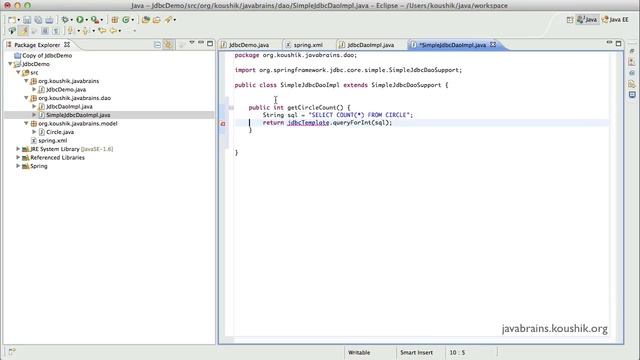The height and width of the screenshot is (360, 640).
Task: Maximize the editor area
Action: pos(619,43)
